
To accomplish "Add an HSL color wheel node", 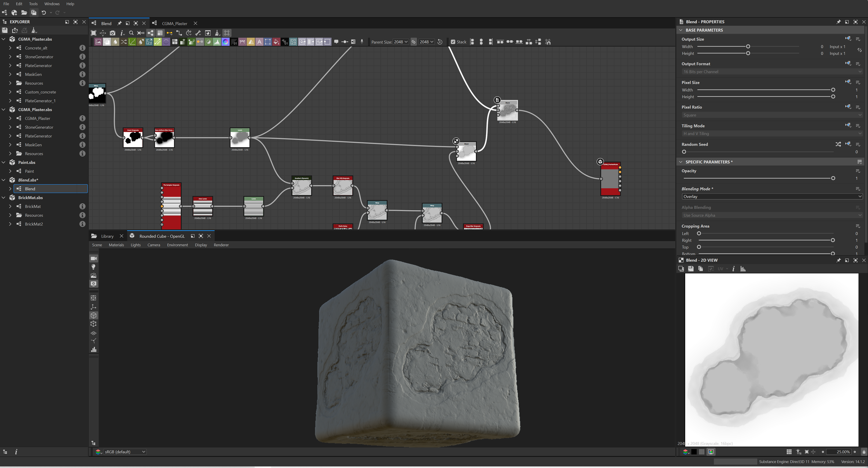I will 225,42.
